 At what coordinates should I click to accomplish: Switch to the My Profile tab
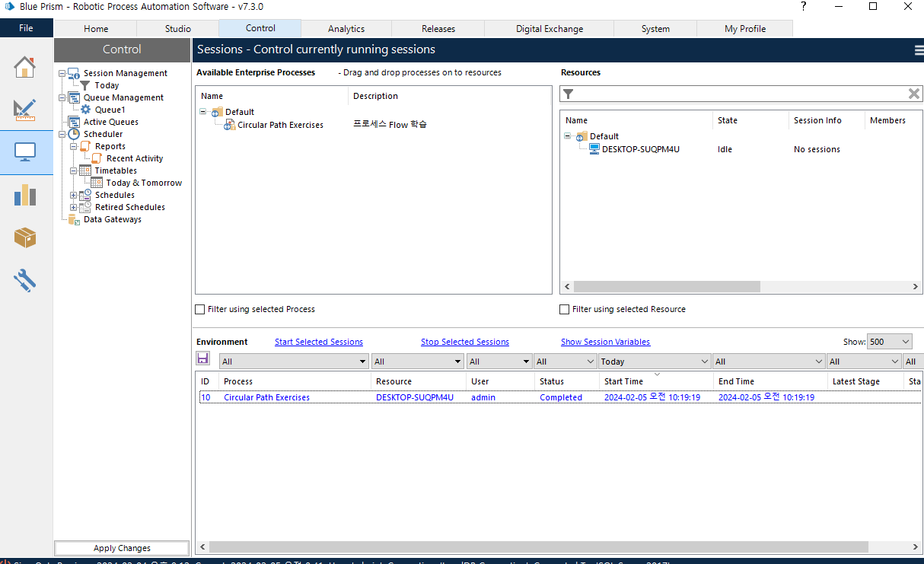tap(745, 29)
